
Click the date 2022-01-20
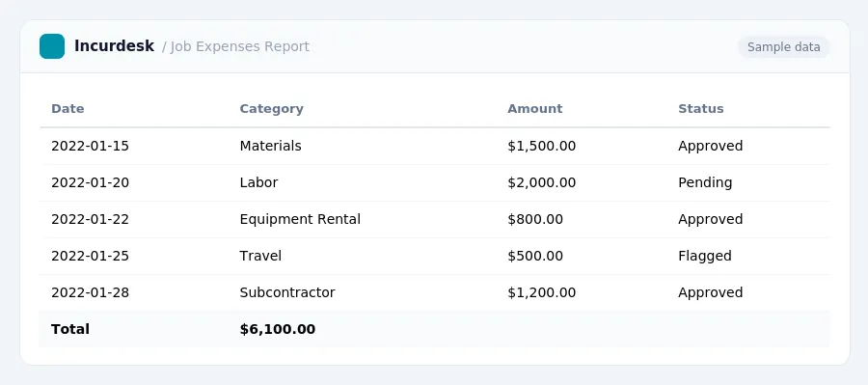coord(90,182)
